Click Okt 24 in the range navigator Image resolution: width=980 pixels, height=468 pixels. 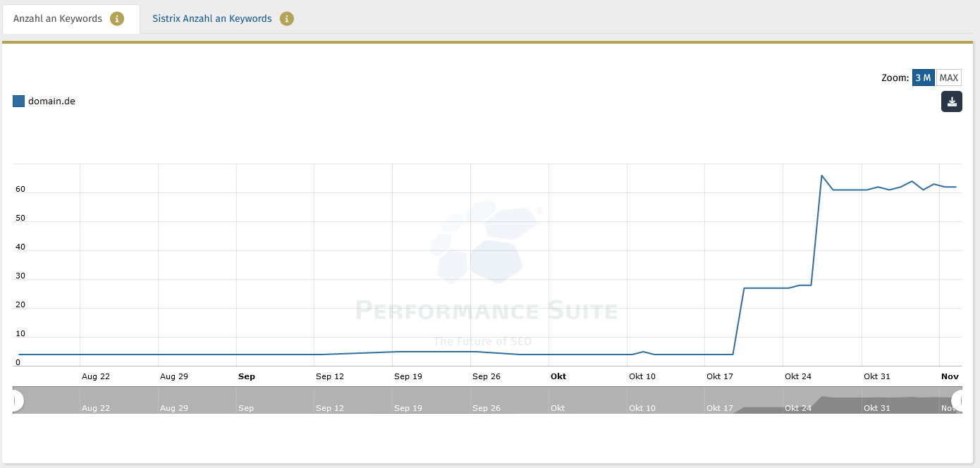tap(798, 408)
